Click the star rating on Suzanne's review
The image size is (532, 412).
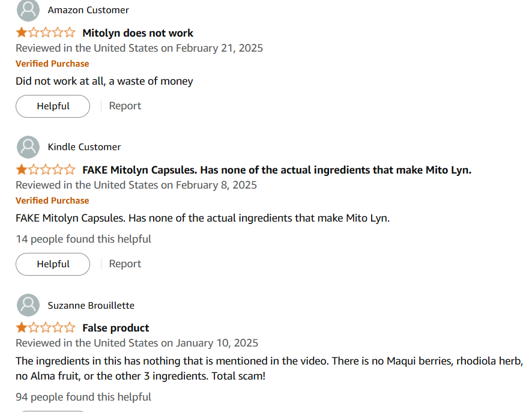[45, 327]
